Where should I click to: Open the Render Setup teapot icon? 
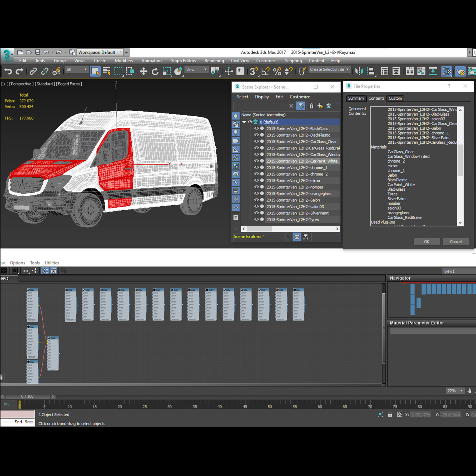tap(460, 71)
